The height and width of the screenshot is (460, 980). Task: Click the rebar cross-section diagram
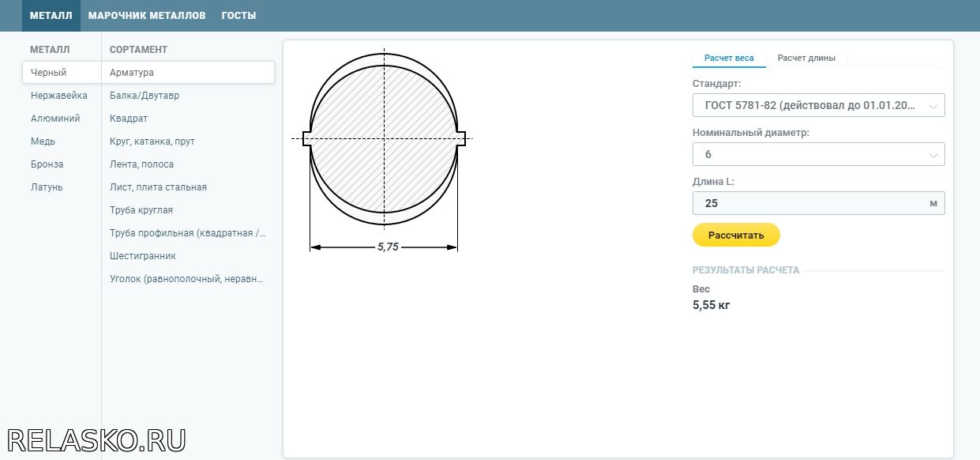coord(384,151)
